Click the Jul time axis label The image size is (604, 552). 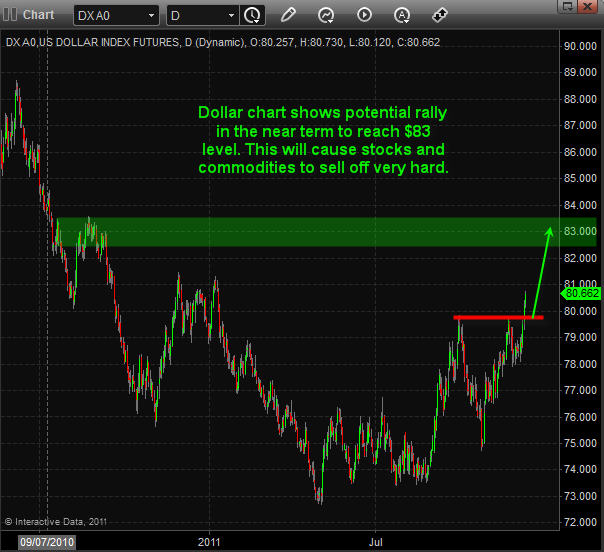tap(376, 542)
